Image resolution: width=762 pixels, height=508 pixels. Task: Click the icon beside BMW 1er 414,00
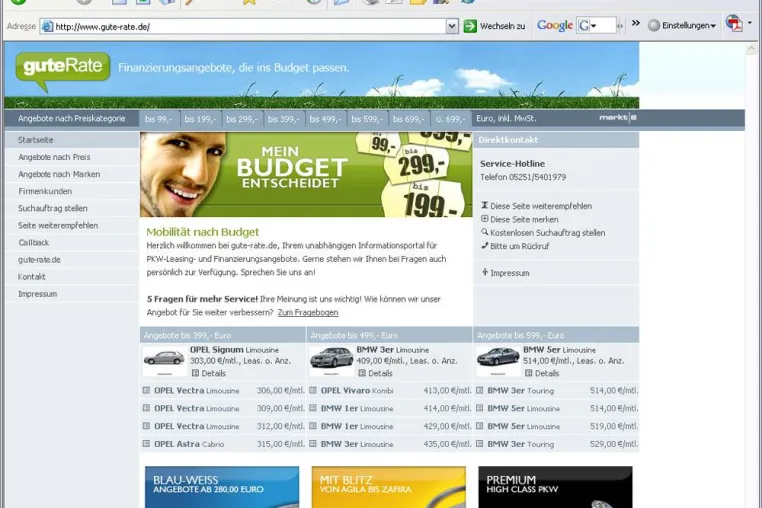click(x=313, y=408)
